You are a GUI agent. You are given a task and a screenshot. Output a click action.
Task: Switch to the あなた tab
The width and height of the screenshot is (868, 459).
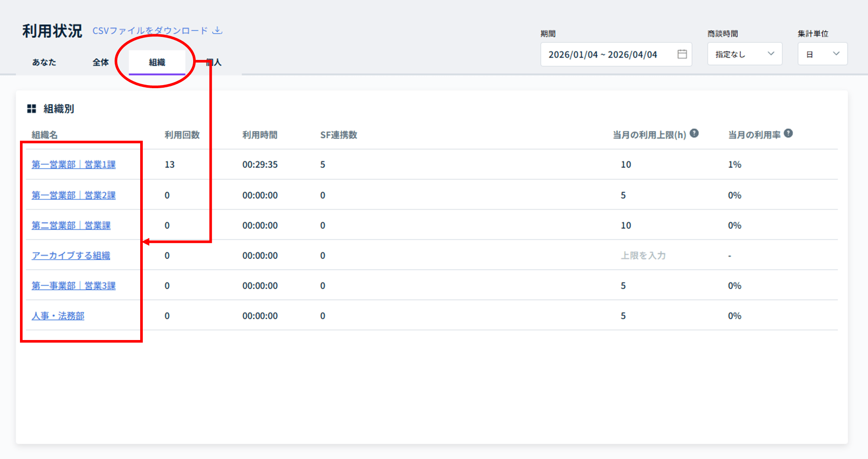click(44, 63)
